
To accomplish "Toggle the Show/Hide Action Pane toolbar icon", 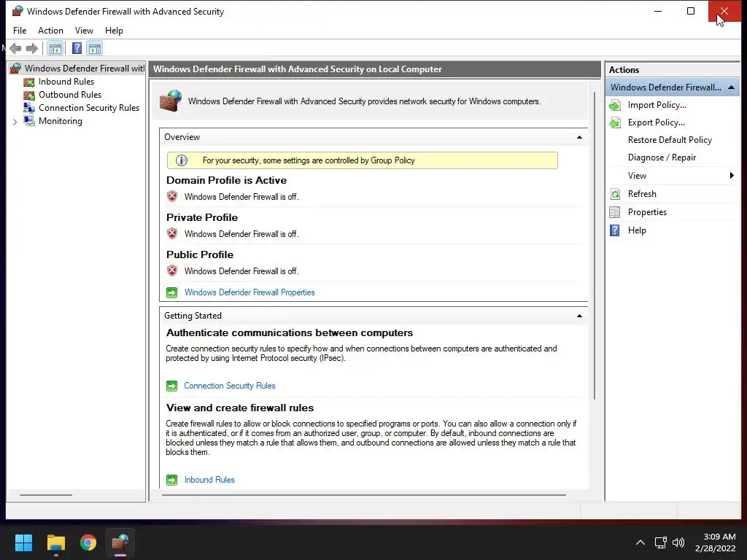I will [x=95, y=48].
